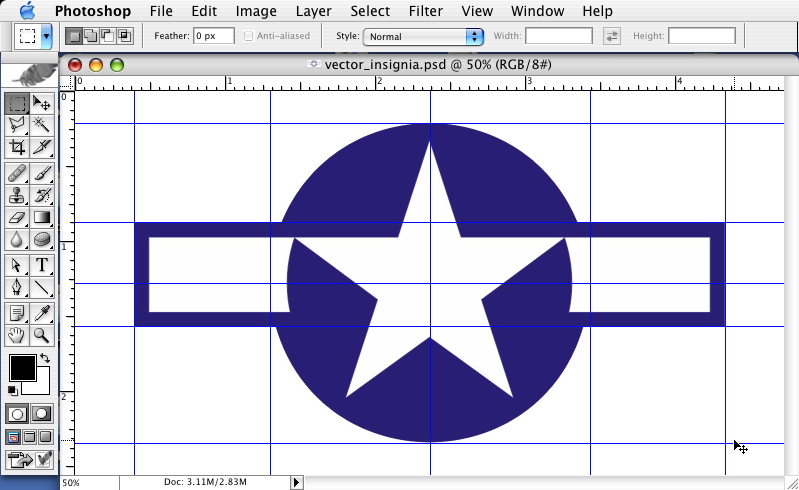Select the Move tool
799x490 pixels.
pos(42,103)
